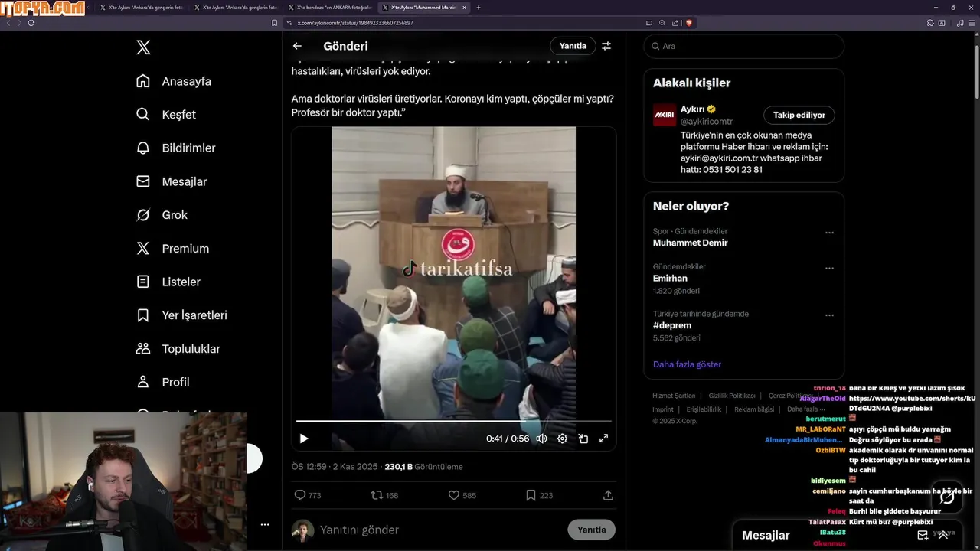The width and height of the screenshot is (980, 551).
Task: Open the browser extensions puzzle icon
Action: (x=930, y=23)
